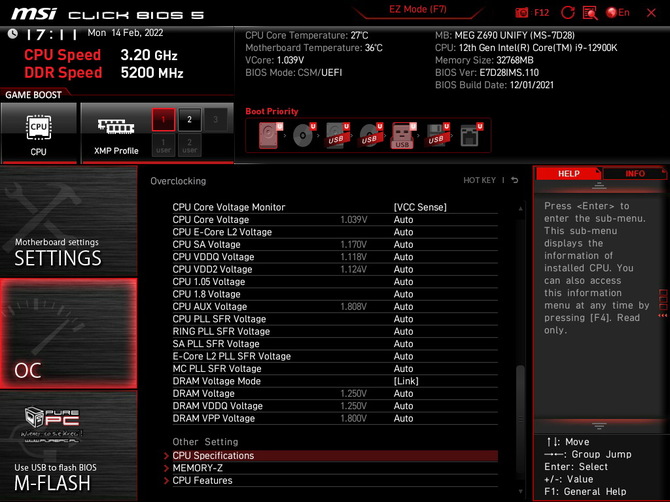Open M-FLASH to flash BIOS
670x502 pixels.
(x=68, y=446)
